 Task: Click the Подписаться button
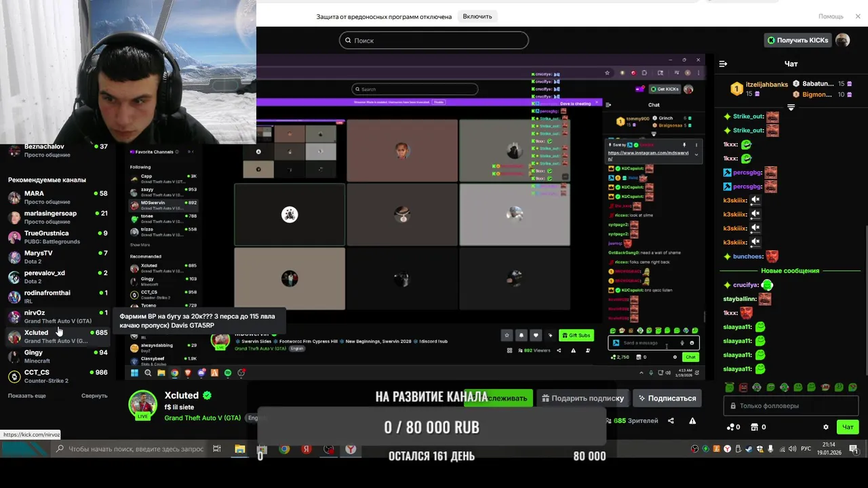[667, 398]
